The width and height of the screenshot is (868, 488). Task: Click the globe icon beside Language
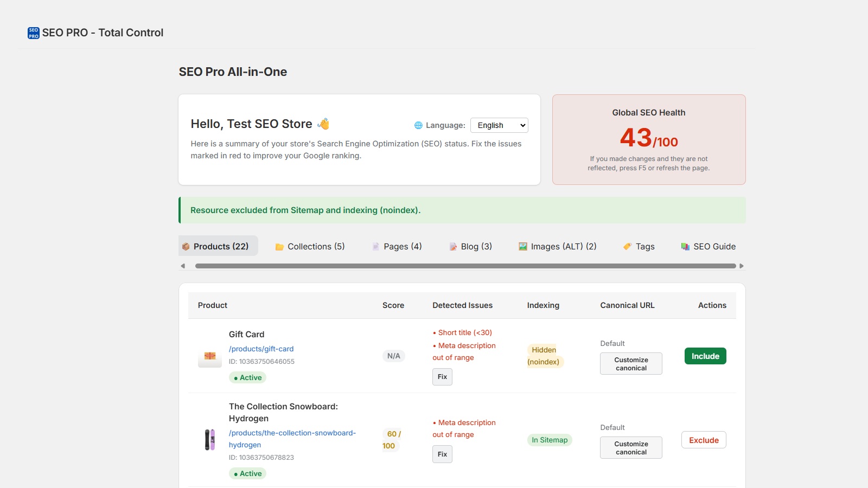click(x=418, y=125)
